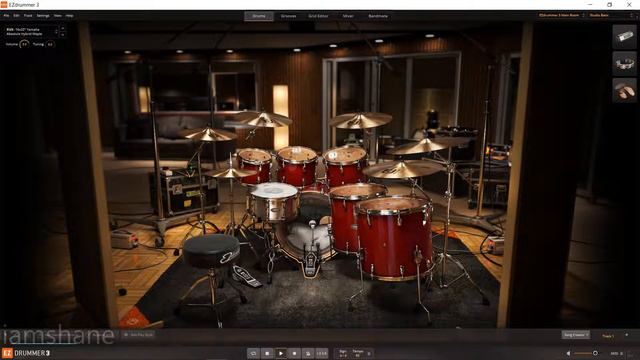
Task: Open the Studio Balm preset dropdown
Action: tap(611, 15)
